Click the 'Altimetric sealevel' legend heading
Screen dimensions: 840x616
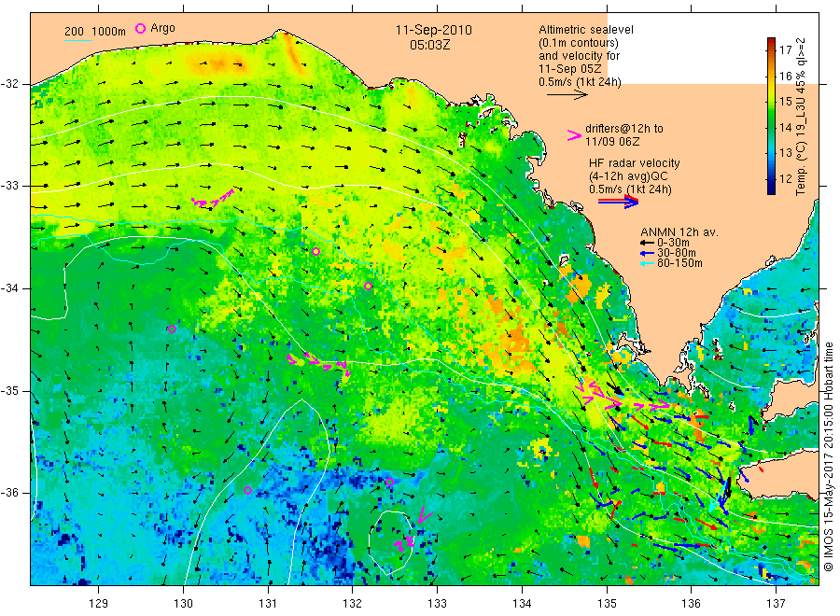point(585,30)
